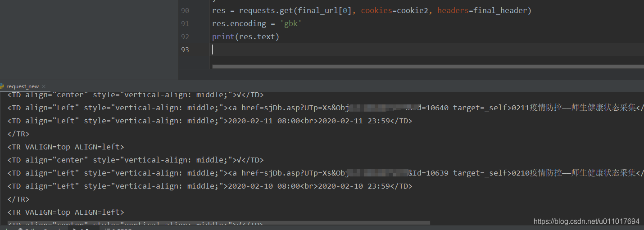Click '</TR>' line after 2020-02-11 dates

click(x=18, y=134)
